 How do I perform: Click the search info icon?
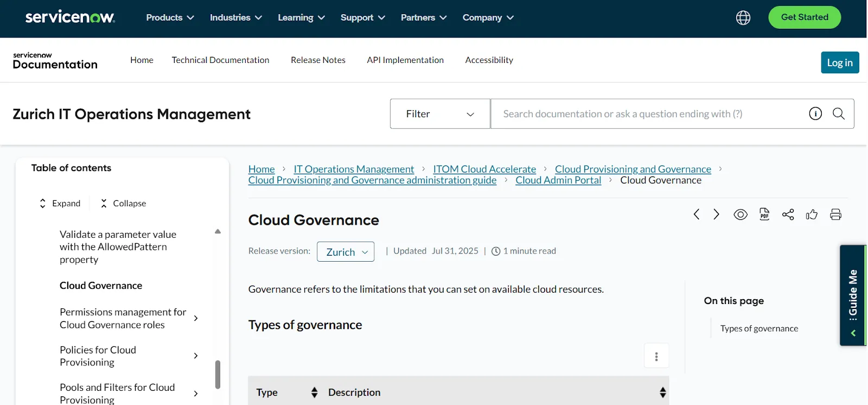(815, 113)
